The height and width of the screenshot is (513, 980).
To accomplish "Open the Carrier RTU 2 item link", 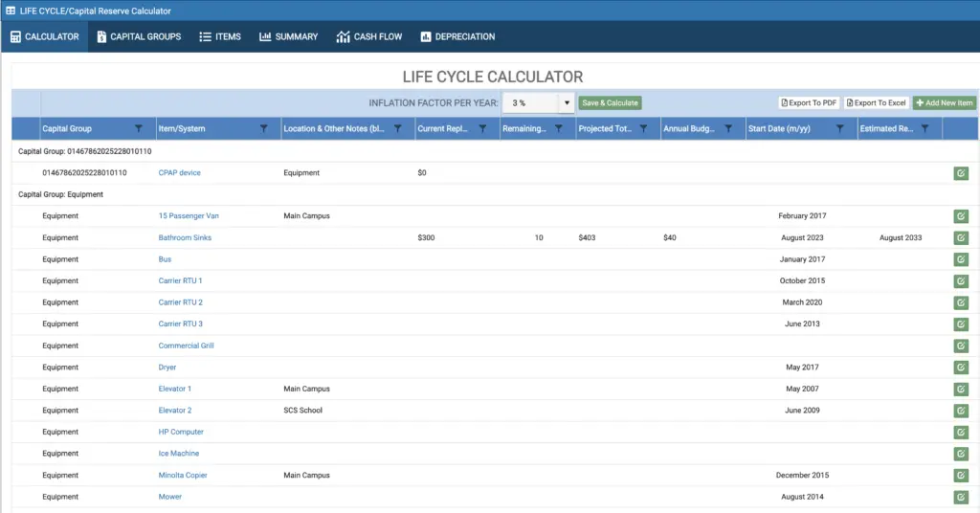I will click(x=181, y=302).
